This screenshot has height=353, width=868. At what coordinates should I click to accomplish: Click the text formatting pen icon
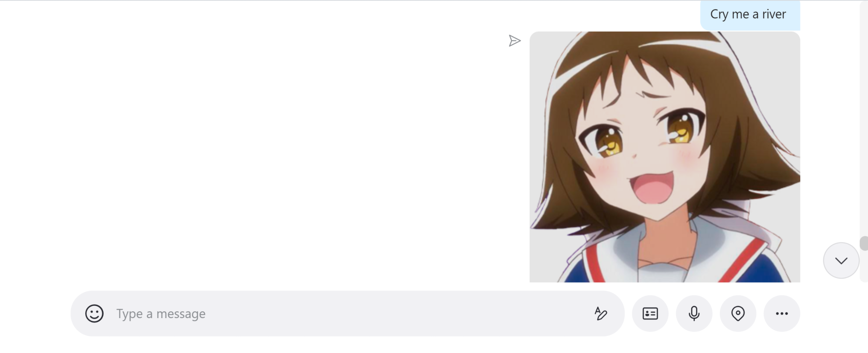pos(601,313)
